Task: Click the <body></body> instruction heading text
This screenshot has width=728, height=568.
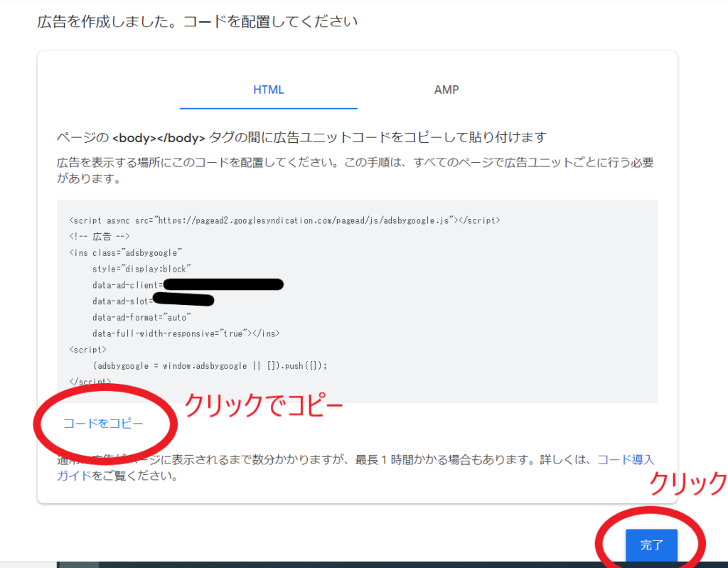Action: click(301, 137)
